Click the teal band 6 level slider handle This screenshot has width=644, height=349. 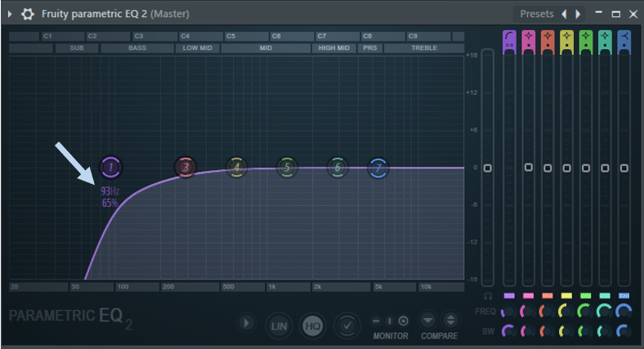(605, 168)
